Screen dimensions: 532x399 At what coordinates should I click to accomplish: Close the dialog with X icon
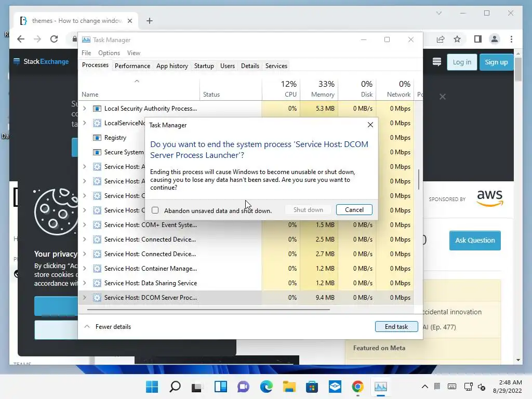(370, 125)
